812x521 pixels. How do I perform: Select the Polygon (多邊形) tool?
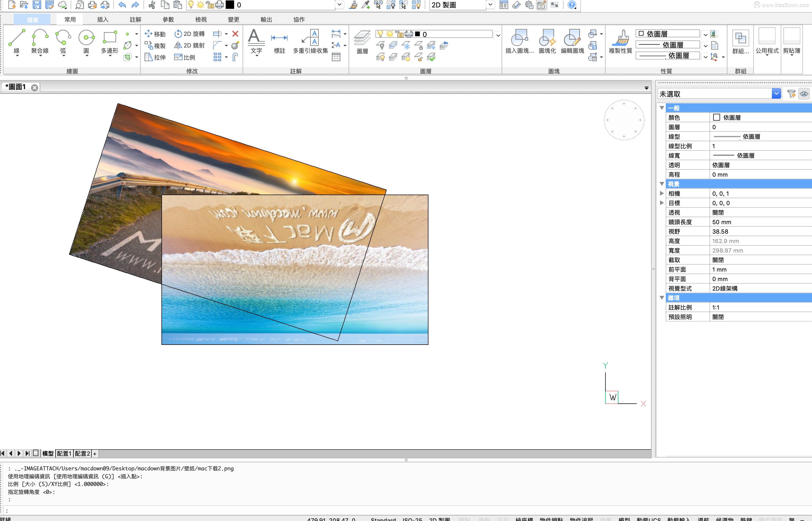[x=110, y=42]
